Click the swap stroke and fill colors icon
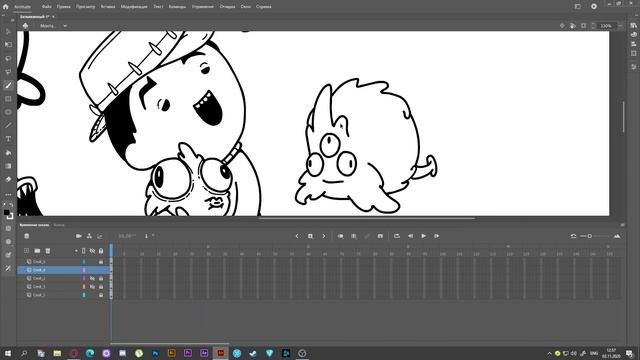The height and width of the screenshot is (360, 640). [11, 205]
